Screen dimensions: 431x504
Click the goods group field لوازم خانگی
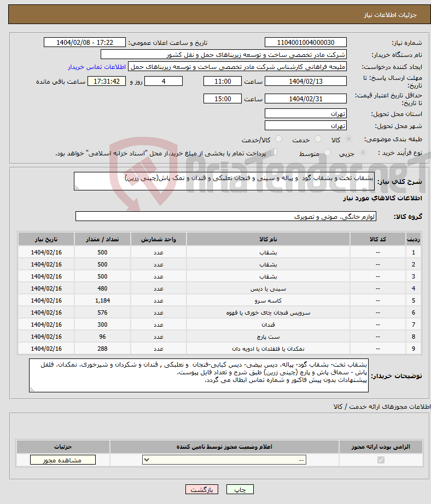point(226,217)
